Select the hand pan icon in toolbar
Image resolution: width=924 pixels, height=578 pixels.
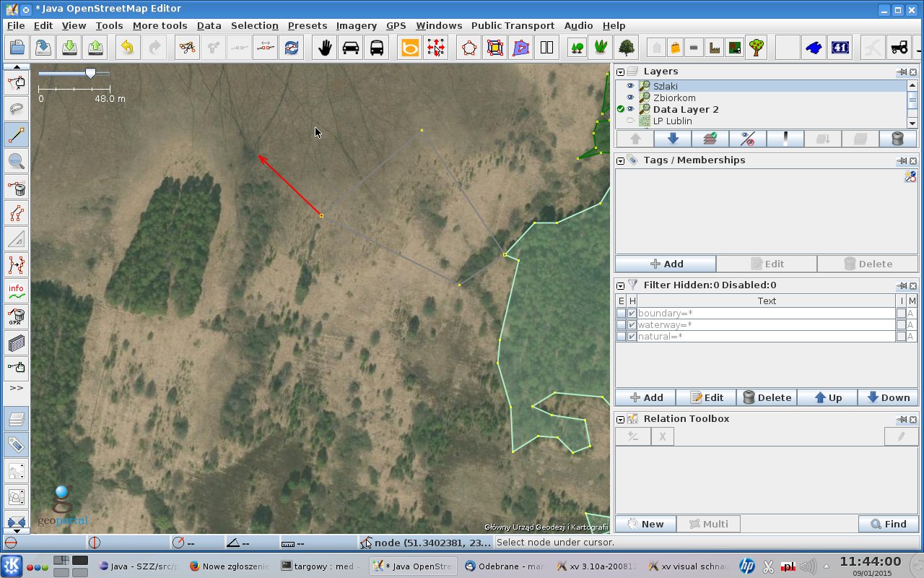pyautogui.click(x=326, y=48)
